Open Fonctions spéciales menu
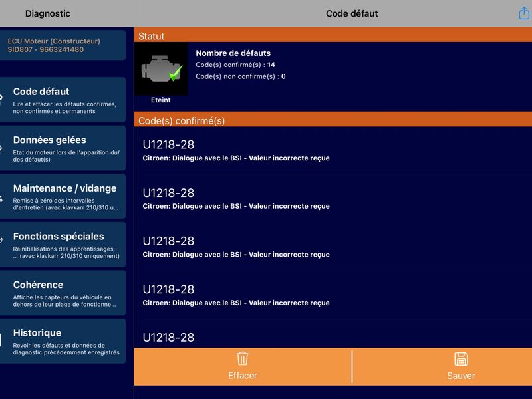 click(x=63, y=245)
